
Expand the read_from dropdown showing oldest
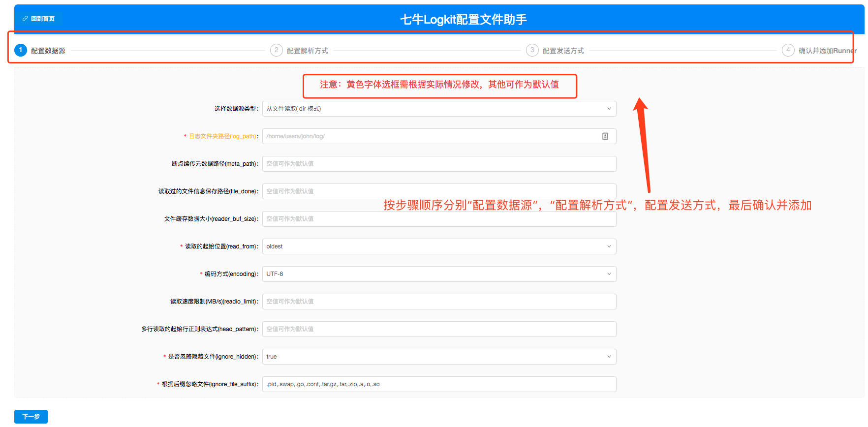(x=439, y=246)
